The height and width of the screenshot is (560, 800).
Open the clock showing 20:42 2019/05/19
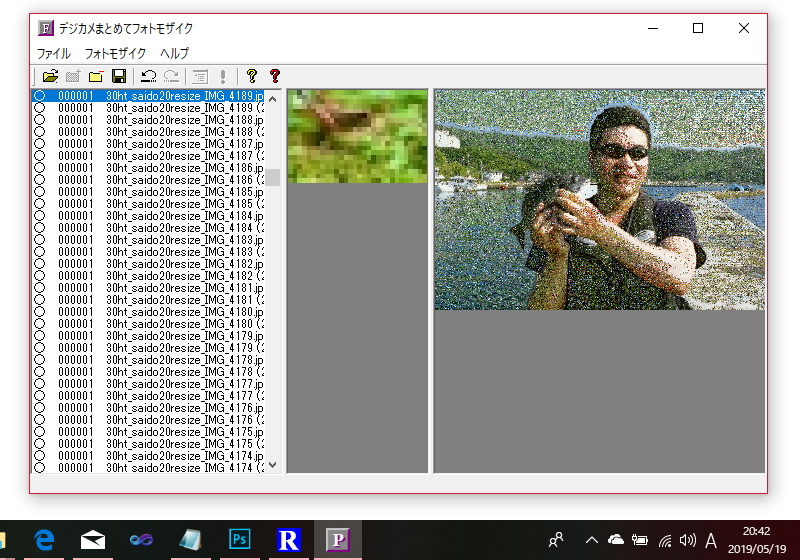pyautogui.click(x=757, y=540)
